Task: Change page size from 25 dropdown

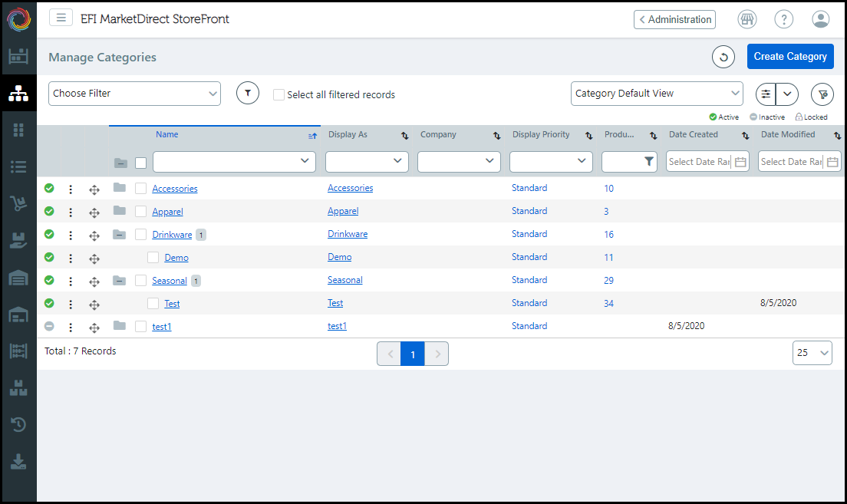Action: (x=812, y=353)
